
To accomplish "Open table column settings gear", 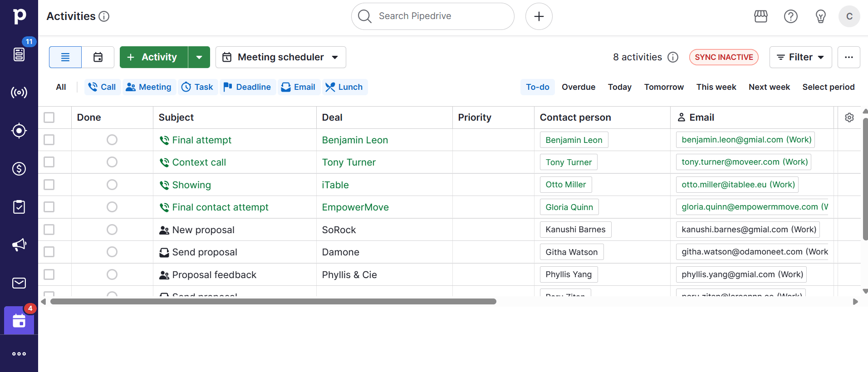I will [849, 117].
